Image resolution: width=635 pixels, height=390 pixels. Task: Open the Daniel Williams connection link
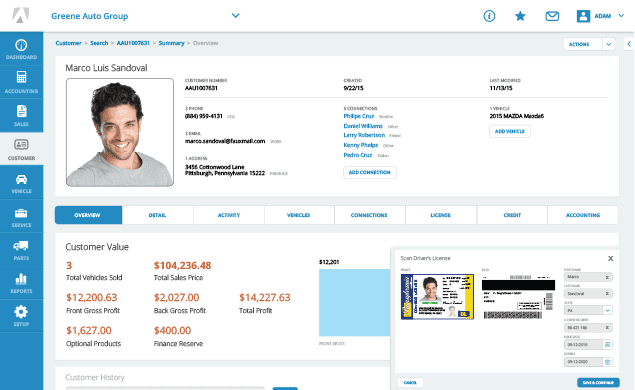363,126
